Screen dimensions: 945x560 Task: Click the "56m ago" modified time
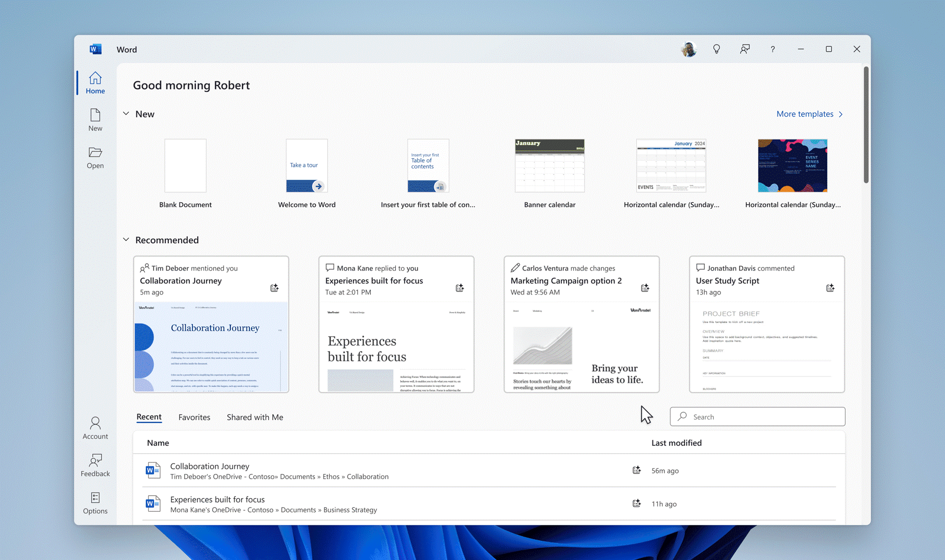click(x=665, y=471)
